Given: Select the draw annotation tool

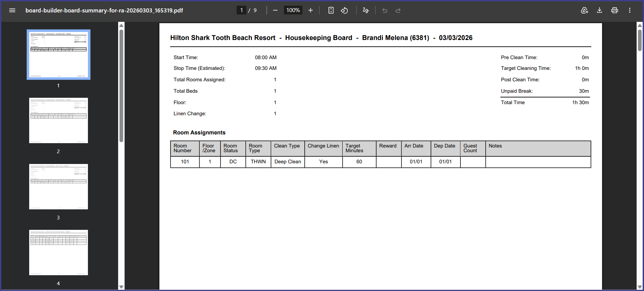Looking at the screenshot, I should tap(366, 10).
